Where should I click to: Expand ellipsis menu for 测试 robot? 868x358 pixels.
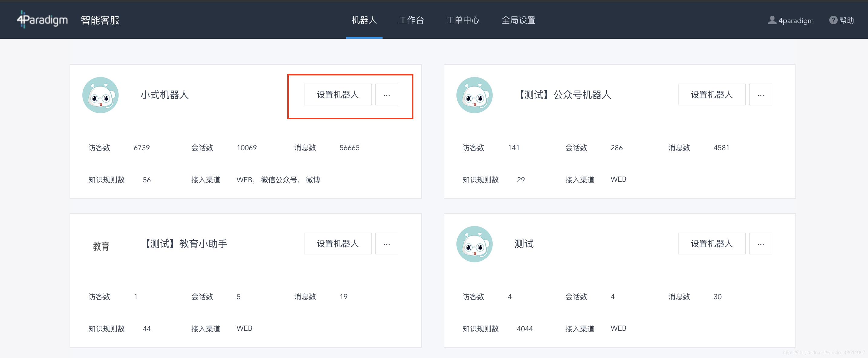pyautogui.click(x=761, y=244)
